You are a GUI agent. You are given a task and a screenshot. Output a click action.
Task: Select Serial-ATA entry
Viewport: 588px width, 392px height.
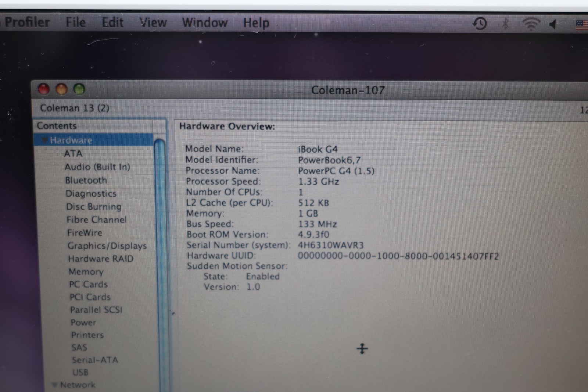click(x=95, y=360)
